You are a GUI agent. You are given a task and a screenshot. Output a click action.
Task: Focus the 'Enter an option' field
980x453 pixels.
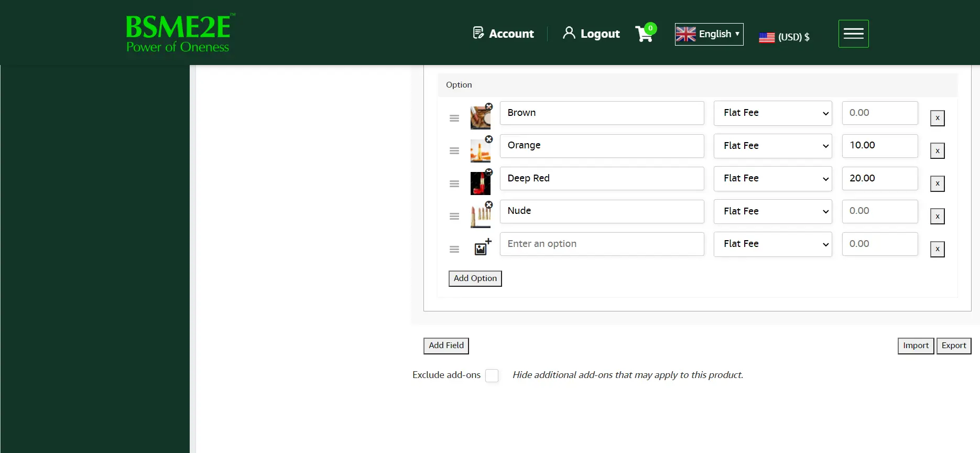click(x=602, y=244)
